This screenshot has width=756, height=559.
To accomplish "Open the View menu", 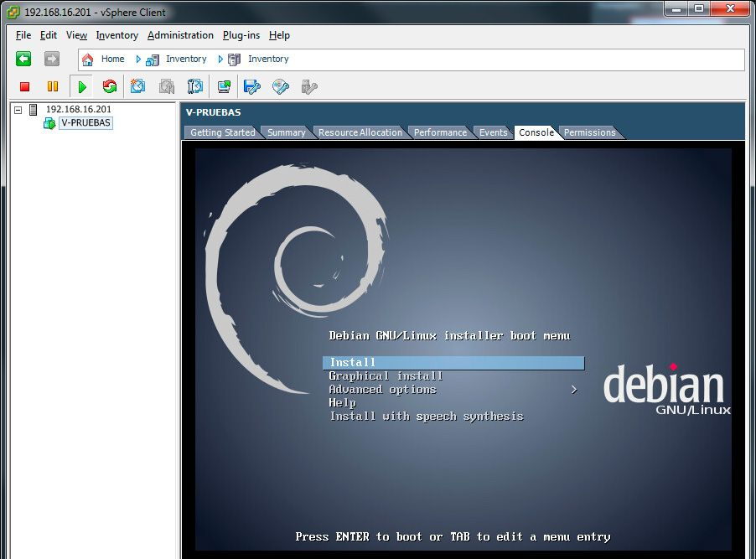I will [76, 35].
